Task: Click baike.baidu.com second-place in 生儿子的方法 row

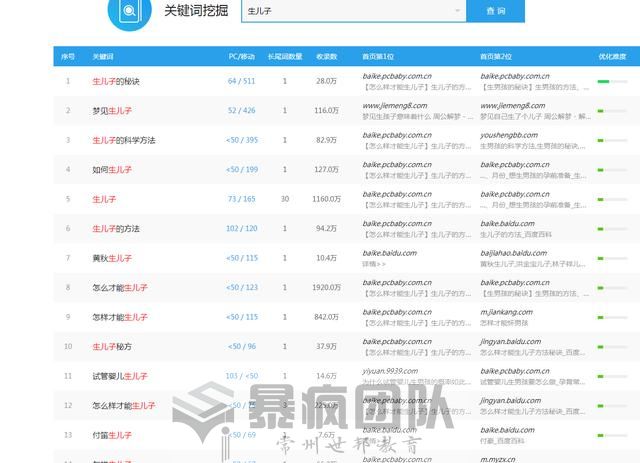Action: [507, 224]
